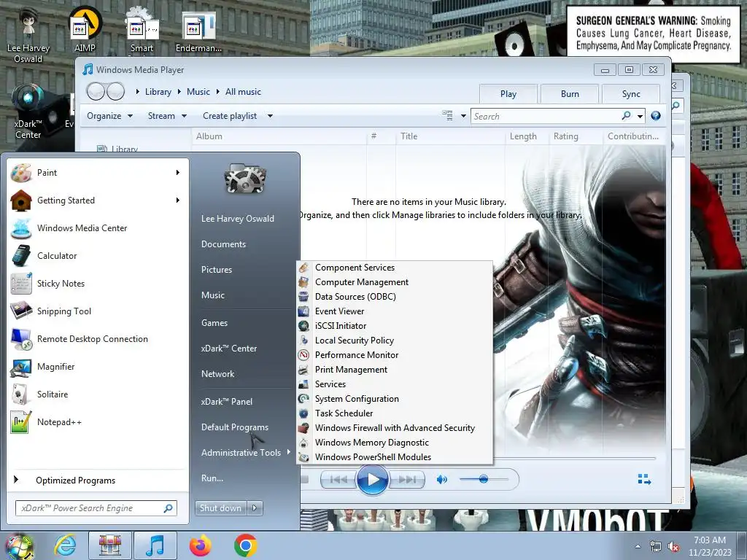Open the AIMP desktop shortcut
The height and width of the screenshot is (560, 747).
coord(85,29)
